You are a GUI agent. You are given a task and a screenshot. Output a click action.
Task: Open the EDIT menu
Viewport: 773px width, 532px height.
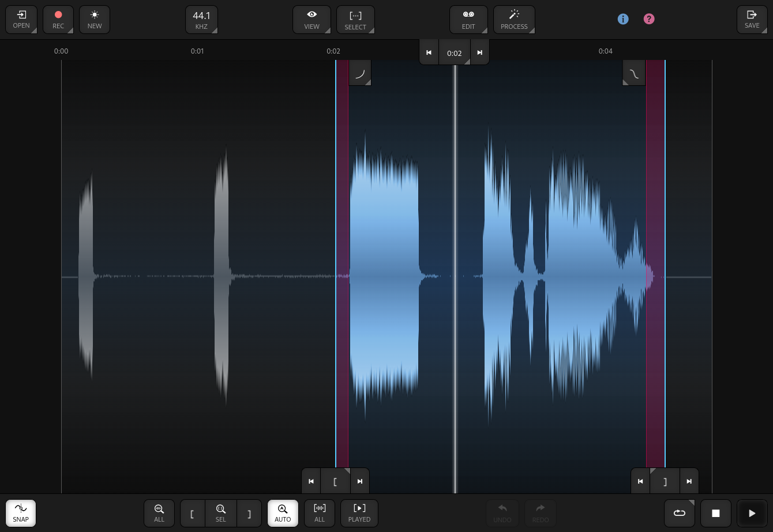[468, 20]
